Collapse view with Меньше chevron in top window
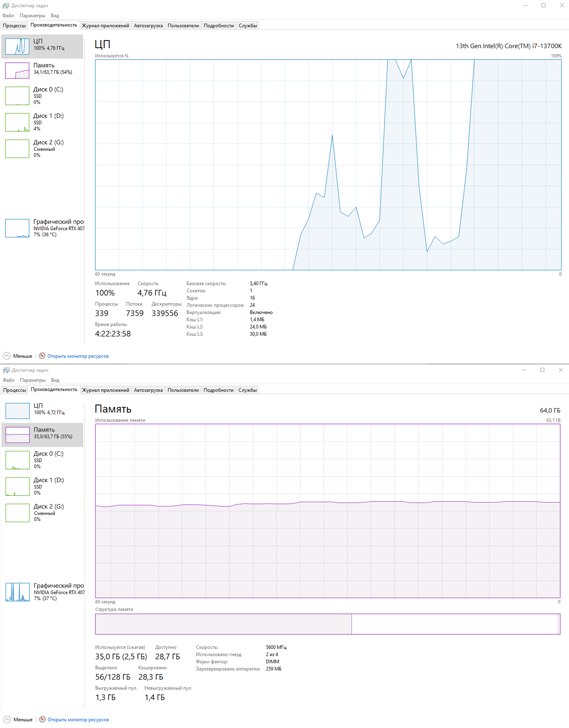Image resolution: width=569 pixels, height=728 pixels. (x=7, y=356)
